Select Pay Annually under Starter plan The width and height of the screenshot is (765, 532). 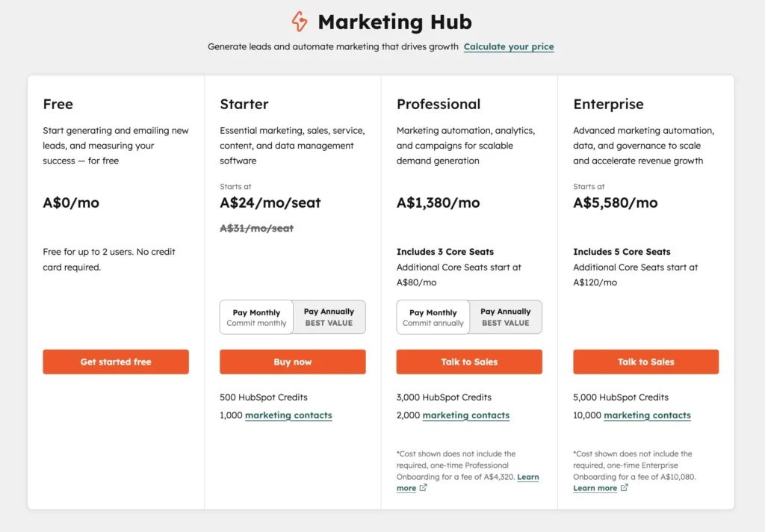pos(329,318)
